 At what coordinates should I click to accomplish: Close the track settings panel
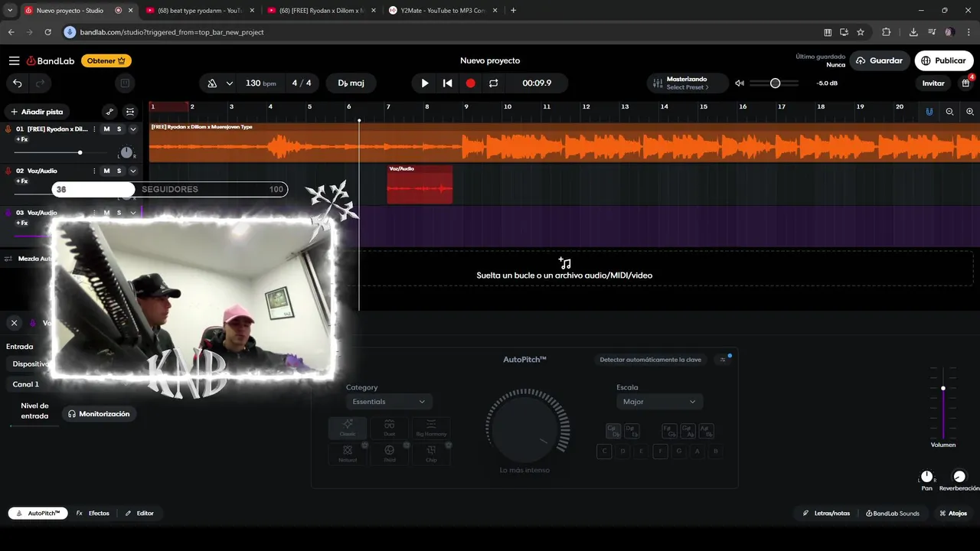[14, 323]
